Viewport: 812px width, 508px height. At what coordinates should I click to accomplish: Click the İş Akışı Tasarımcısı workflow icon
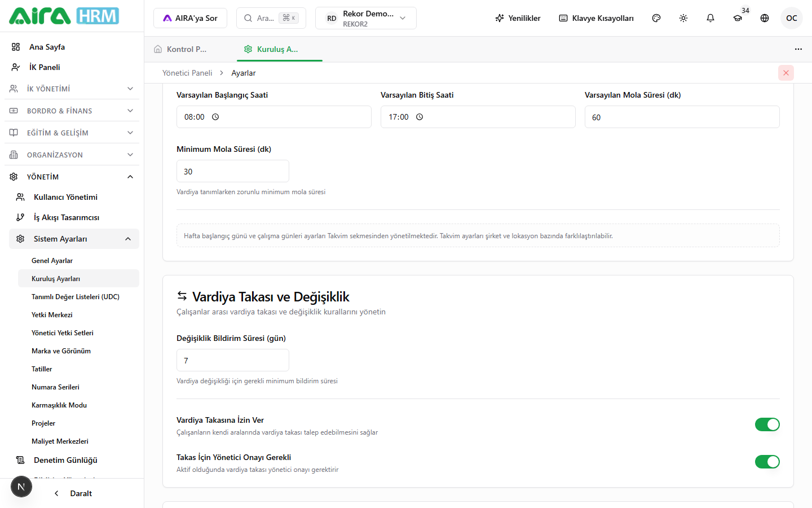(20, 217)
